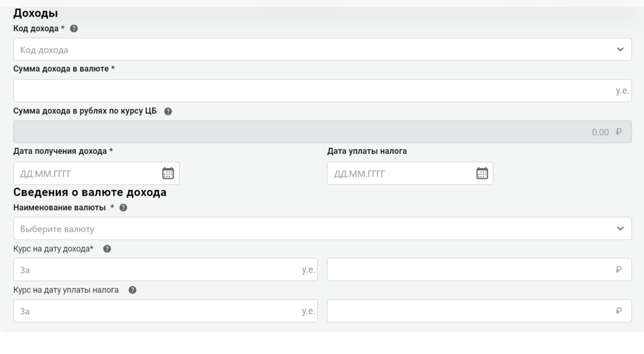
Task: Click ruble field for Курс на дату уплаты налога
Action: (x=472, y=311)
